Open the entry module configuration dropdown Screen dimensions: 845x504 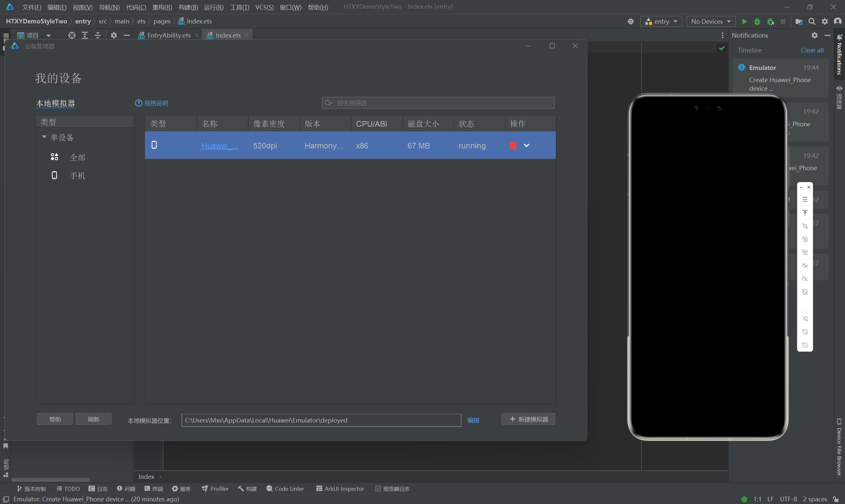click(661, 21)
